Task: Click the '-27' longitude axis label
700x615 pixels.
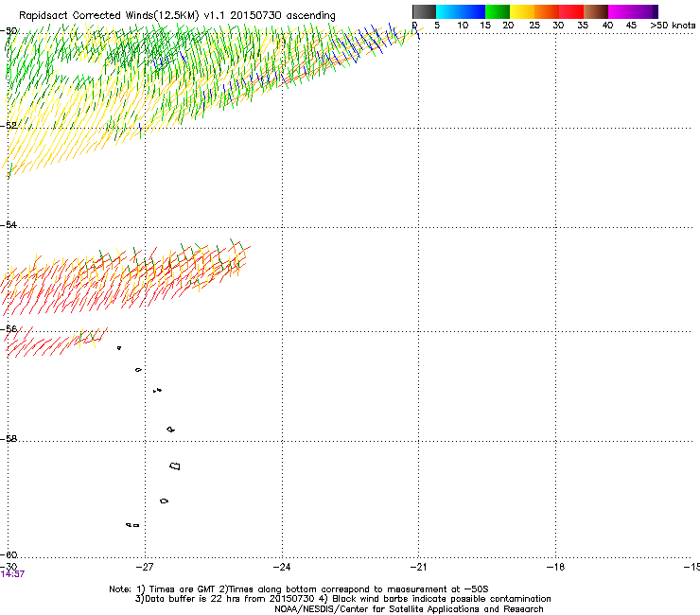Action: (x=145, y=567)
